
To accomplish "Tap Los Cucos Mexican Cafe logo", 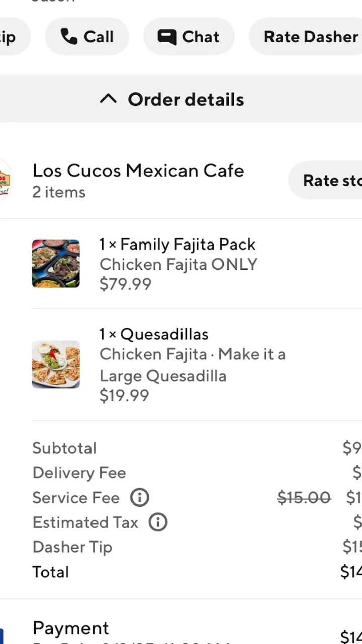I will 5,180.
